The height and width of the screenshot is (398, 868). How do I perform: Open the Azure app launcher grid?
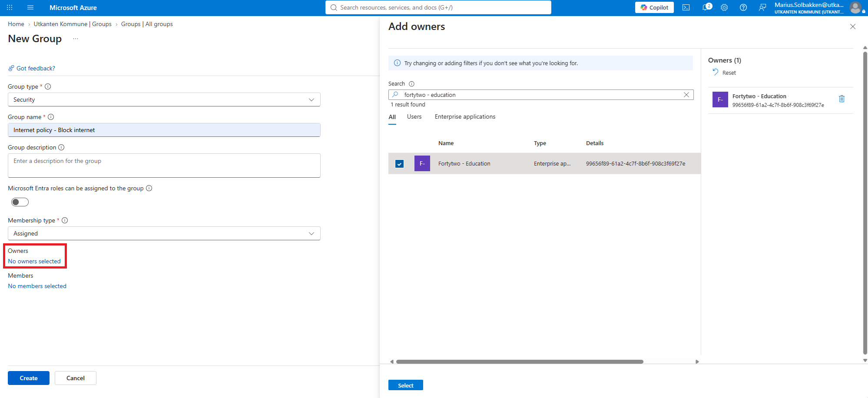click(x=10, y=7)
